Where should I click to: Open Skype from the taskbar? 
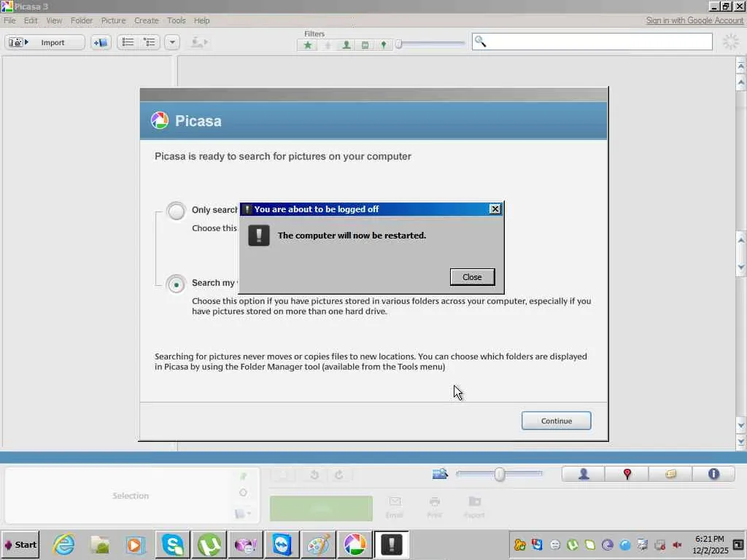point(172,545)
